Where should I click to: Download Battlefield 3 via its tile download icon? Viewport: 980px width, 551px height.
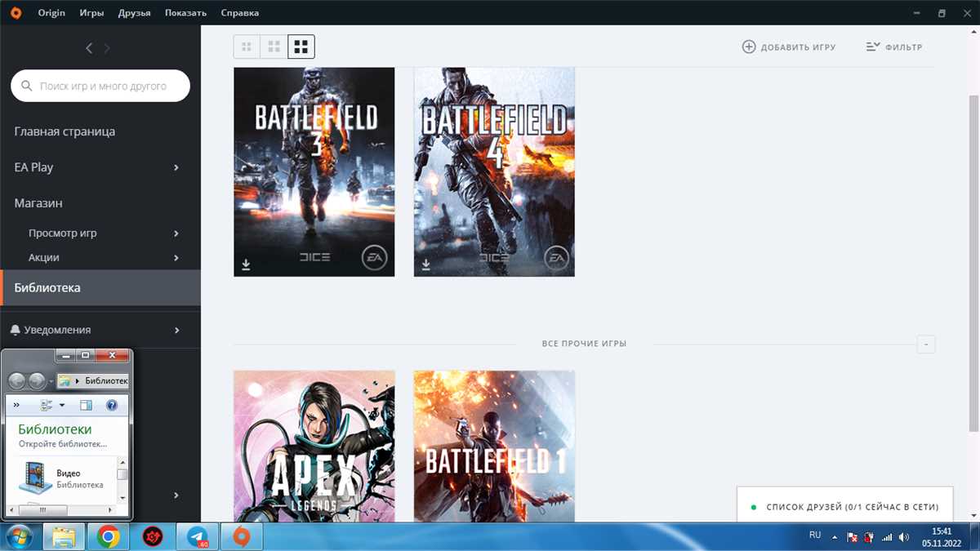pyautogui.click(x=245, y=264)
